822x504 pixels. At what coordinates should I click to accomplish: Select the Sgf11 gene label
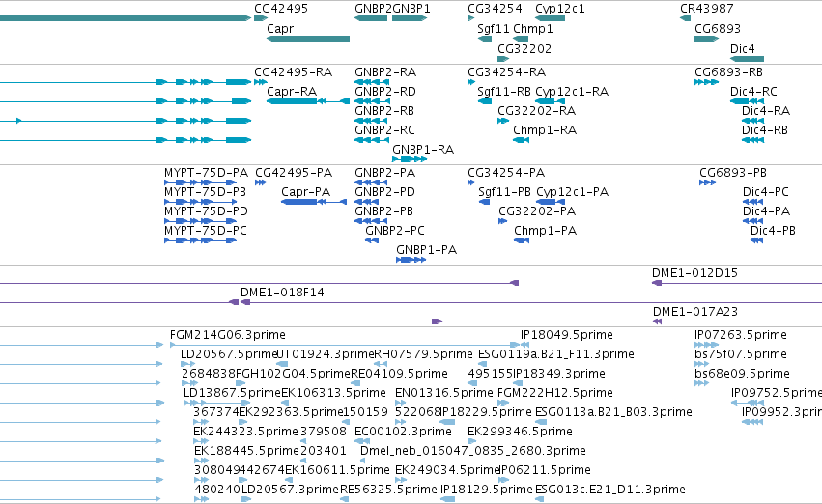click(x=494, y=29)
